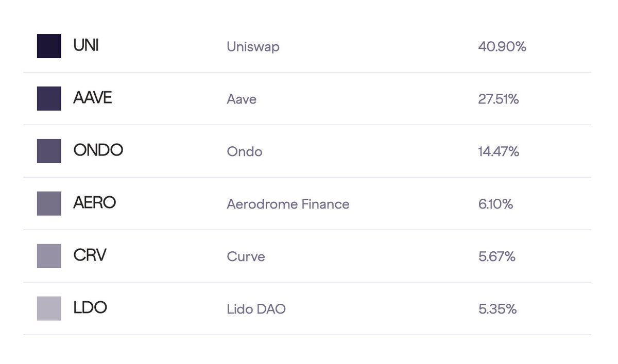Open the Uniswap asset name
This screenshot has height=364, width=618.
tap(253, 47)
